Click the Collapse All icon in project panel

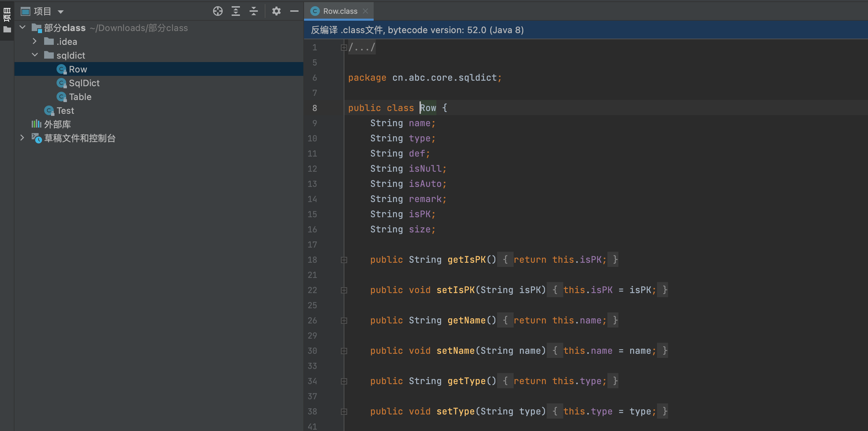coord(254,11)
